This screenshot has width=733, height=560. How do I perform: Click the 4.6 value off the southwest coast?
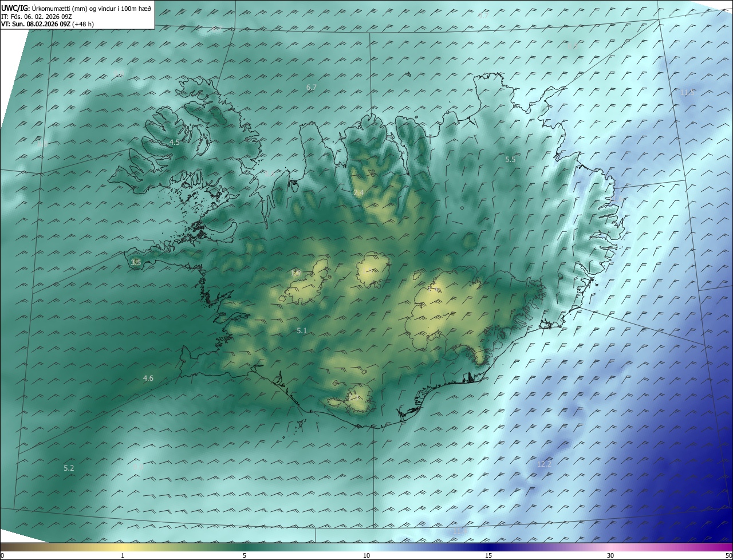click(148, 378)
